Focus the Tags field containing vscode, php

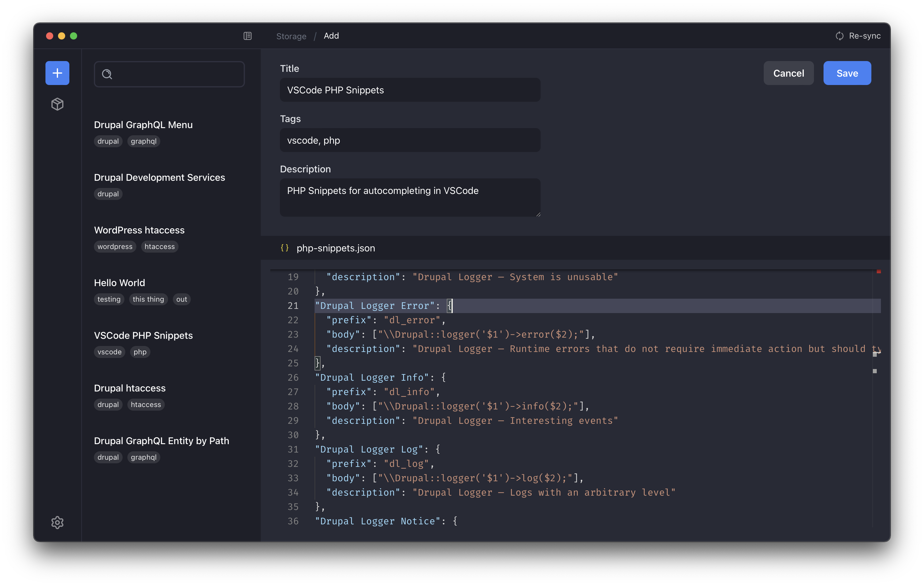coord(410,140)
